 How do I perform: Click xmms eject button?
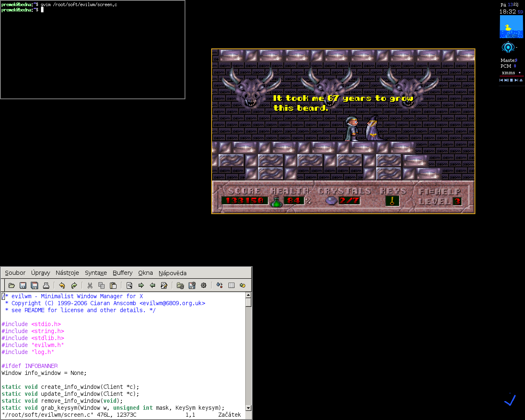(x=521, y=80)
